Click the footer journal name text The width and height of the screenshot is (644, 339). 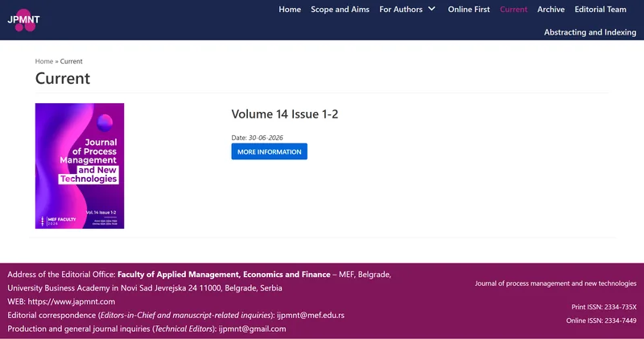coord(555,283)
